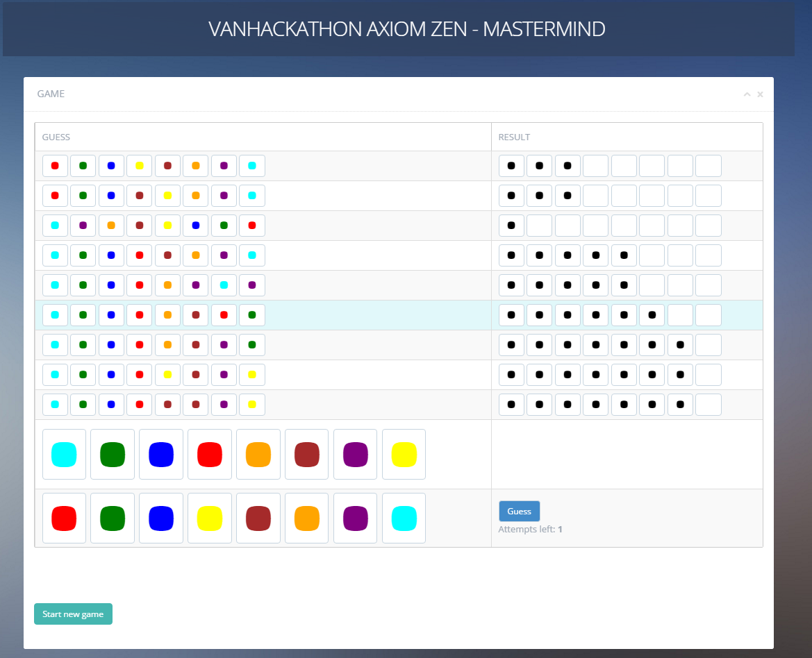Click the red peg in the last guess history row
Viewport: 812px width, 658px height.
tap(140, 405)
